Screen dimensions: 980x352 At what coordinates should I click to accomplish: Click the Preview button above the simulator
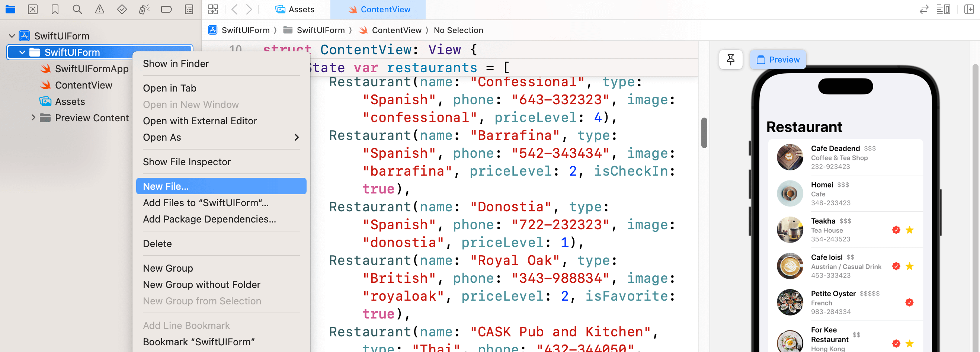coord(778,60)
